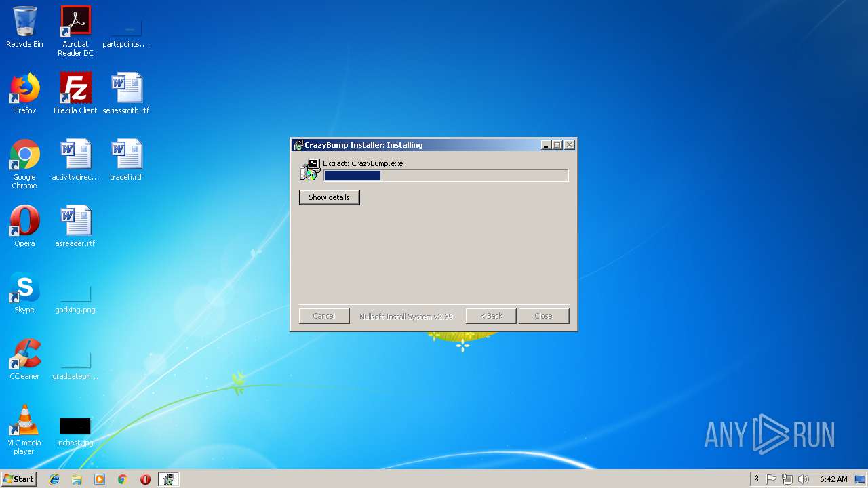Open Chrome from the taskbar
The height and width of the screenshot is (488, 868).
pyautogui.click(x=122, y=479)
